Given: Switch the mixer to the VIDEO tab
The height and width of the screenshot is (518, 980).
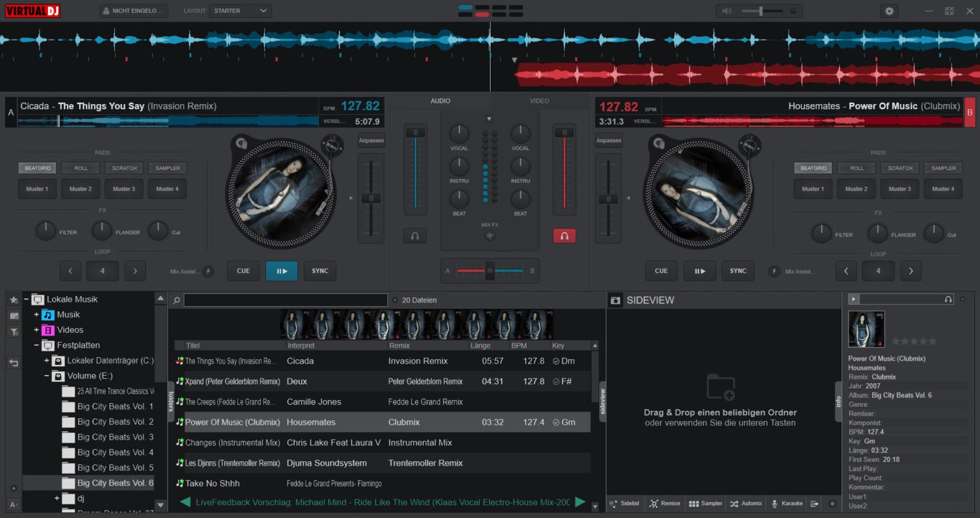Looking at the screenshot, I should tap(539, 101).
